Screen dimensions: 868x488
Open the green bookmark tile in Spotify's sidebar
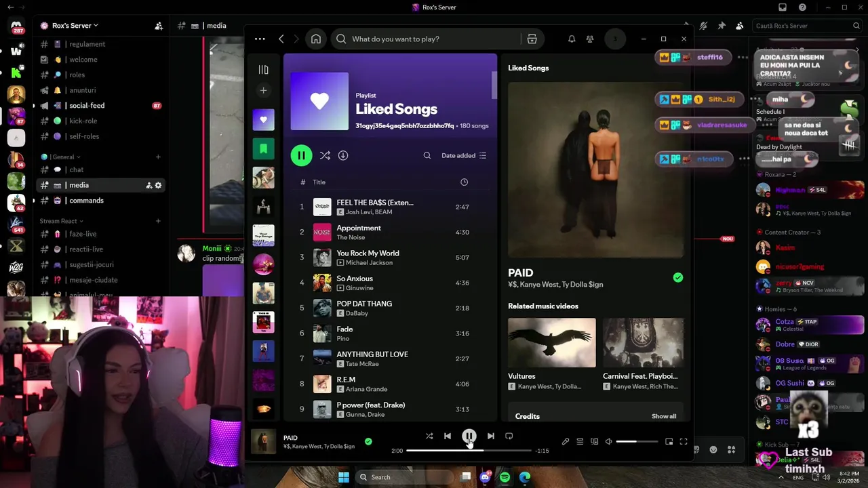(x=263, y=148)
